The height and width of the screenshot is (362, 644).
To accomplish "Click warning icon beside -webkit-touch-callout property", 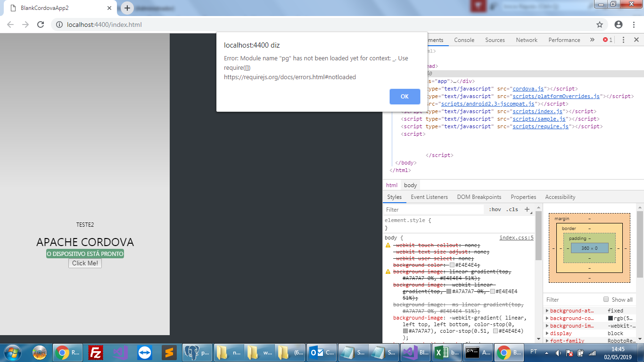I will 388,245.
